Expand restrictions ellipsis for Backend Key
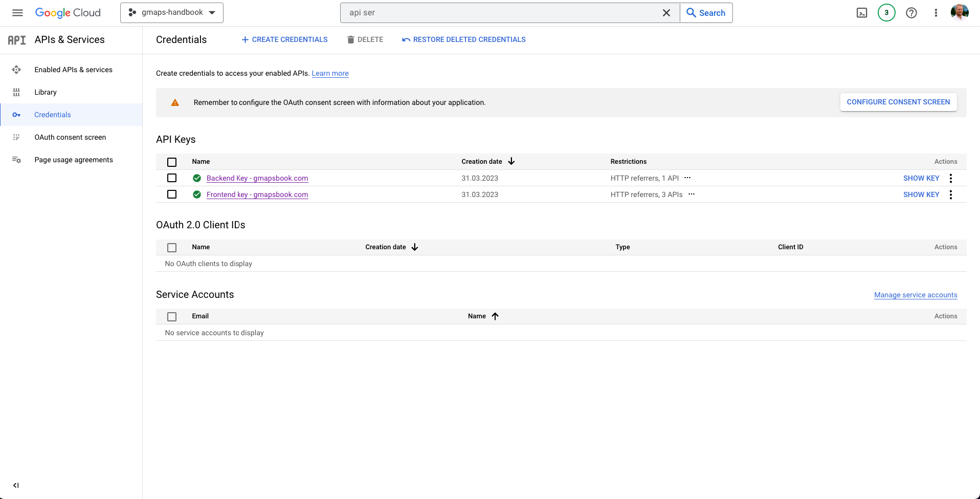The height and width of the screenshot is (499, 980). (687, 178)
